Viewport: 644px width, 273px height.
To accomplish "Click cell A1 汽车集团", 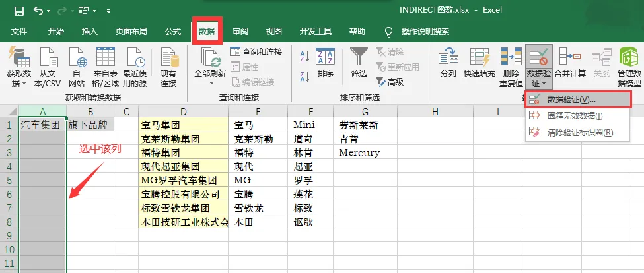I will [43, 125].
